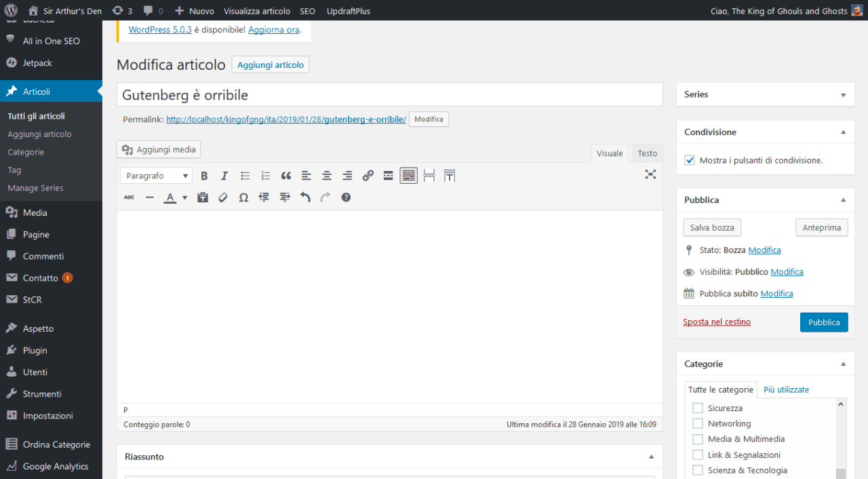Click the insert link icon
Image resolution: width=868 pixels, height=479 pixels.
click(368, 176)
